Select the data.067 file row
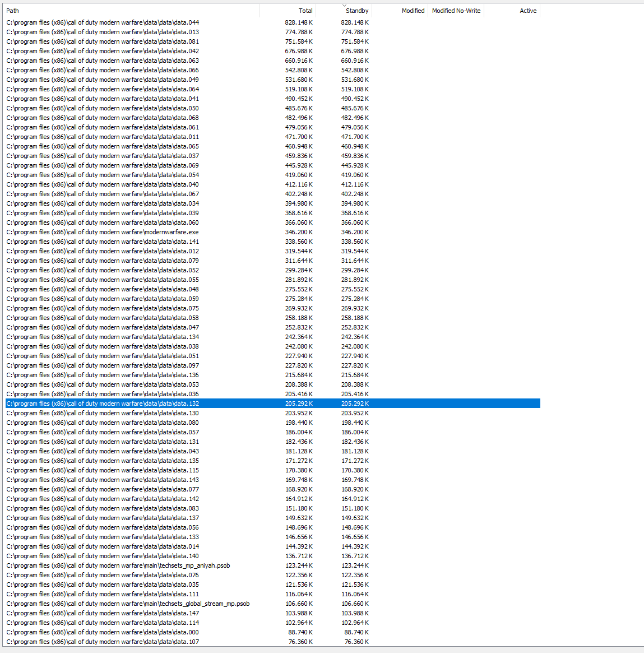 pyautogui.click(x=273, y=194)
